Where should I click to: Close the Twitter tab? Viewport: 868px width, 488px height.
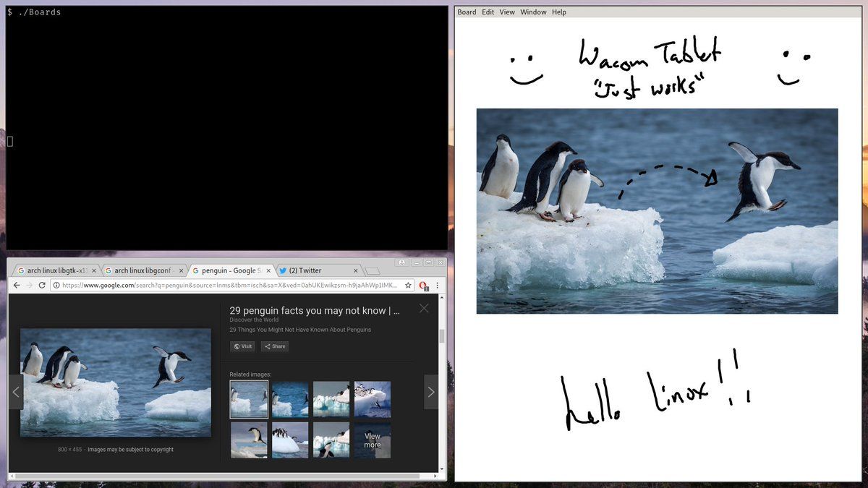[x=355, y=271]
